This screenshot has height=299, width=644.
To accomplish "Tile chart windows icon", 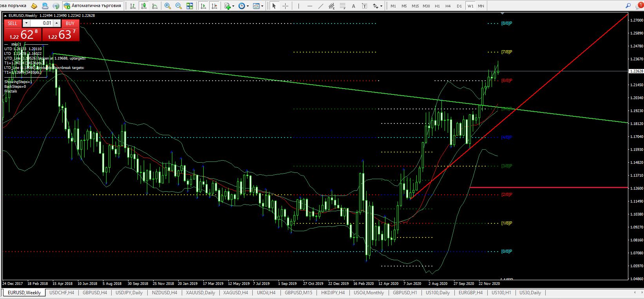I will pos(190,6).
